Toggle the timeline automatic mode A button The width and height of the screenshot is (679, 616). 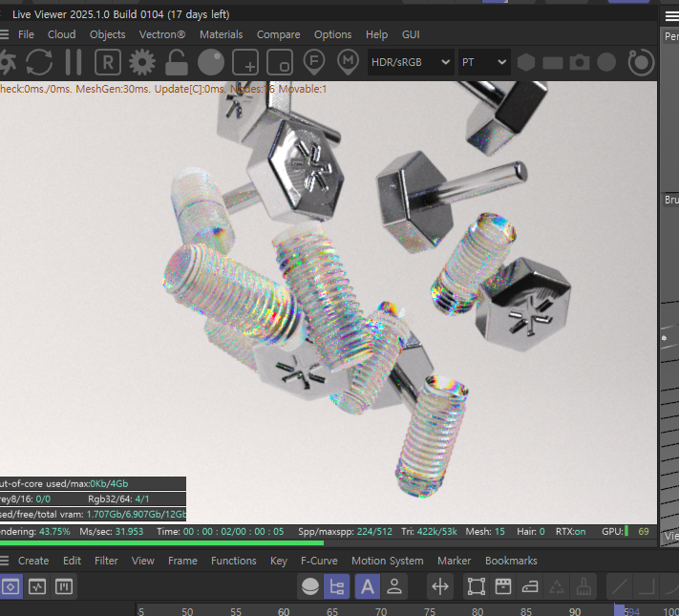click(368, 587)
